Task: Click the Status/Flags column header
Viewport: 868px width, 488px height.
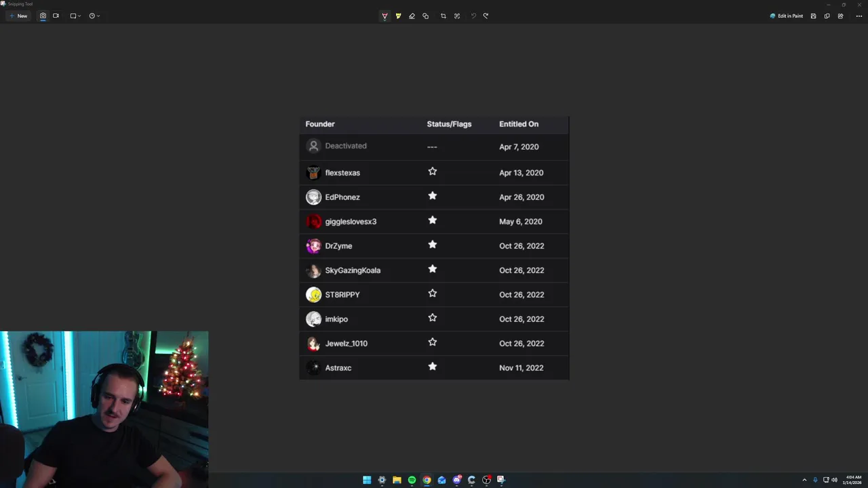Action: [x=449, y=124]
